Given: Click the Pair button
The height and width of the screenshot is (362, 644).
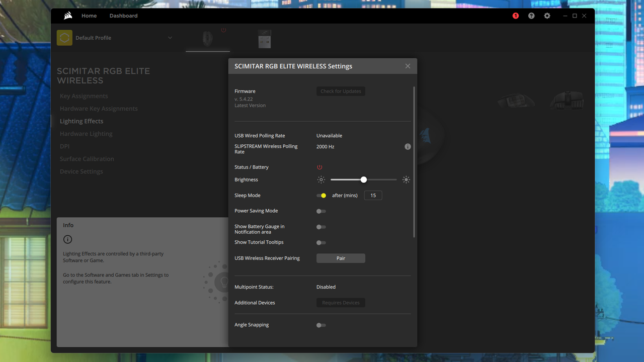Looking at the screenshot, I should tap(341, 258).
